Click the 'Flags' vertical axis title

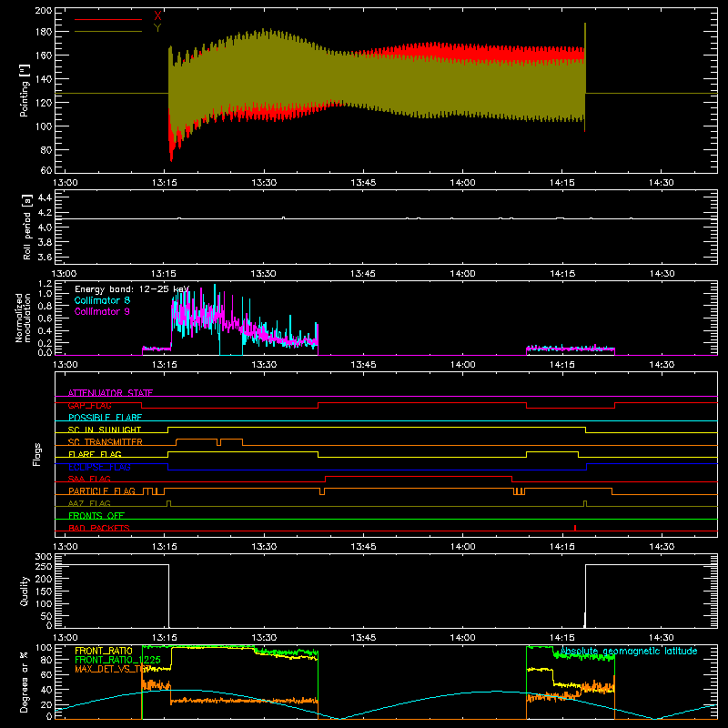[x=37, y=454]
